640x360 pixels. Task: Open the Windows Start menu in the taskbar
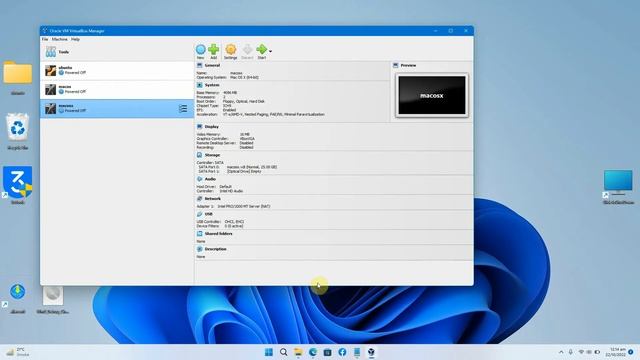click(x=269, y=352)
